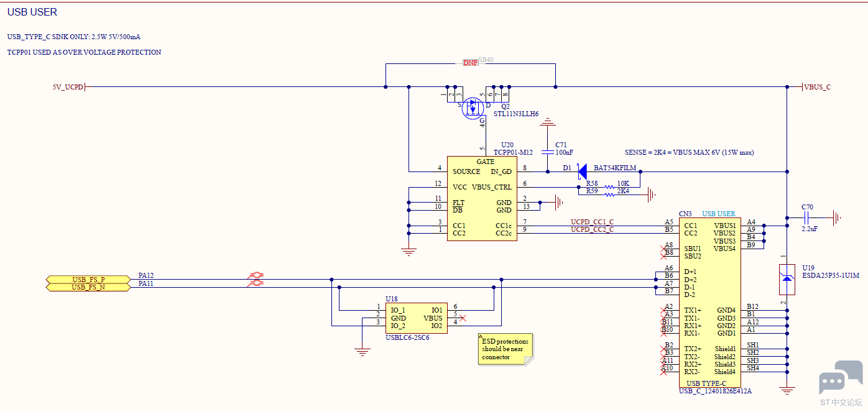This screenshot has width=868, height=412.
Task: Click the IO_1 pin name on U18
Action: click(398, 310)
